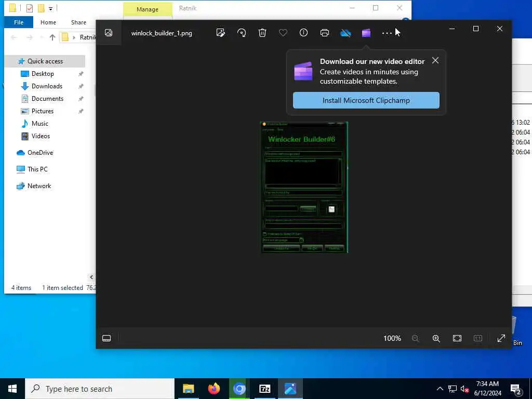Open Downloads folder in navigation pane
The image size is (532, 399).
[x=47, y=86]
